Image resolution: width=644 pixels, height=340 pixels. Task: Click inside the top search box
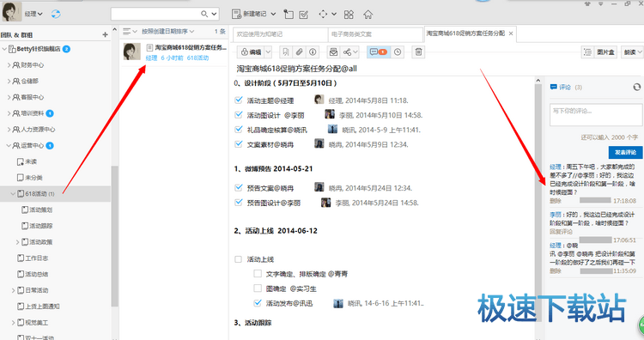(x=155, y=14)
